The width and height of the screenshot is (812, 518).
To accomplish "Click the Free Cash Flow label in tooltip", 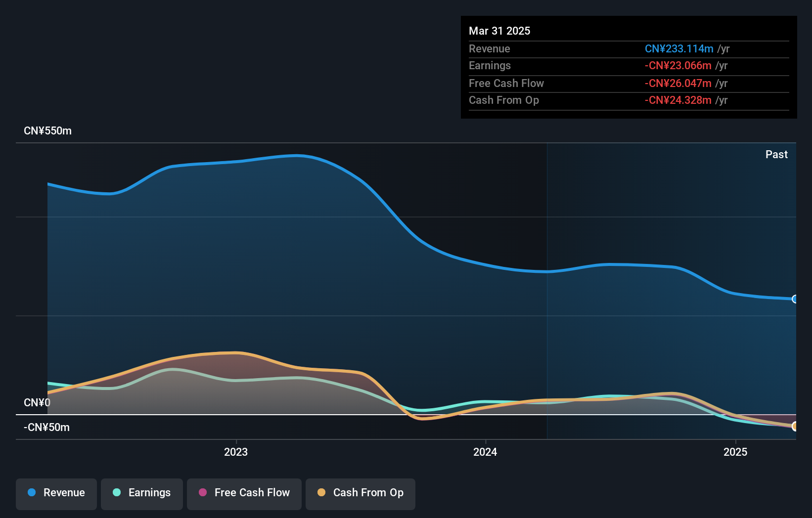I will click(506, 83).
